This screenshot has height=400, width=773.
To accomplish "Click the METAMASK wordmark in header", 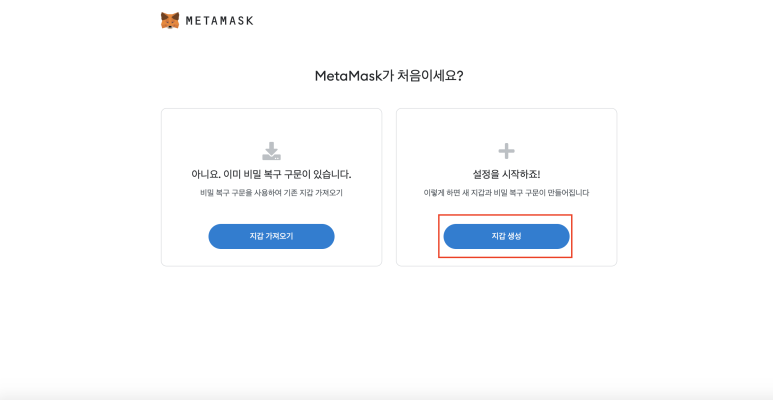I will (x=219, y=21).
